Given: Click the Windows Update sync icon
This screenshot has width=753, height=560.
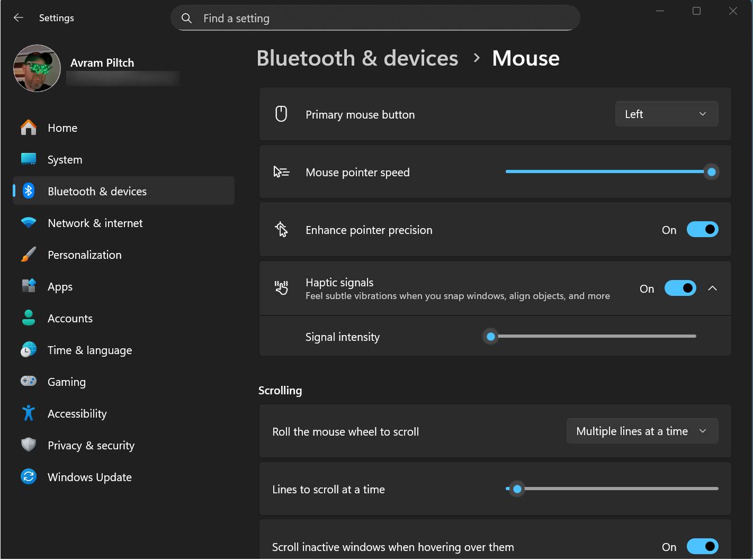Looking at the screenshot, I should coord(29,477).
